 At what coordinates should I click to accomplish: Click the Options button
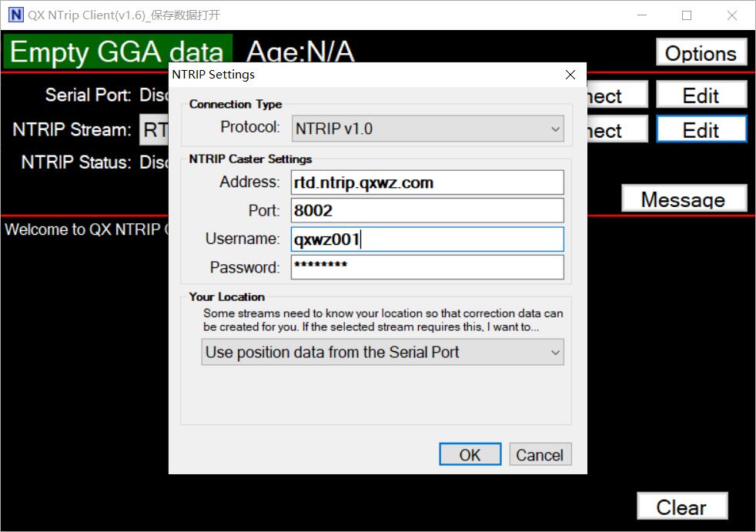tap(700, 52)
